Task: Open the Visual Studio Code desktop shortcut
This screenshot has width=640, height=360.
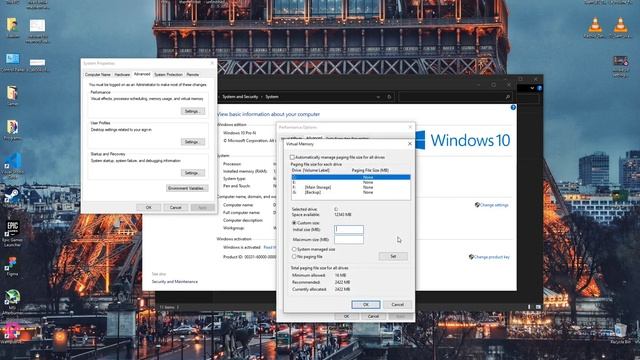Action: (13, 161)
